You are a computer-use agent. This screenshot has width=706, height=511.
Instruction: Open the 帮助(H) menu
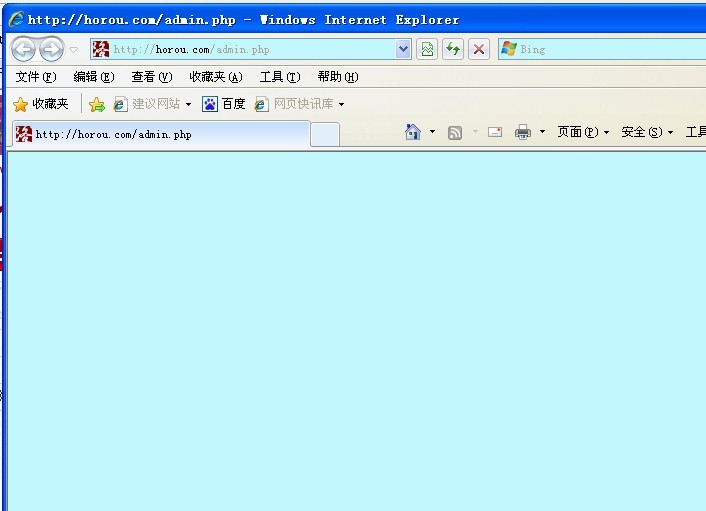coord(338,77)
